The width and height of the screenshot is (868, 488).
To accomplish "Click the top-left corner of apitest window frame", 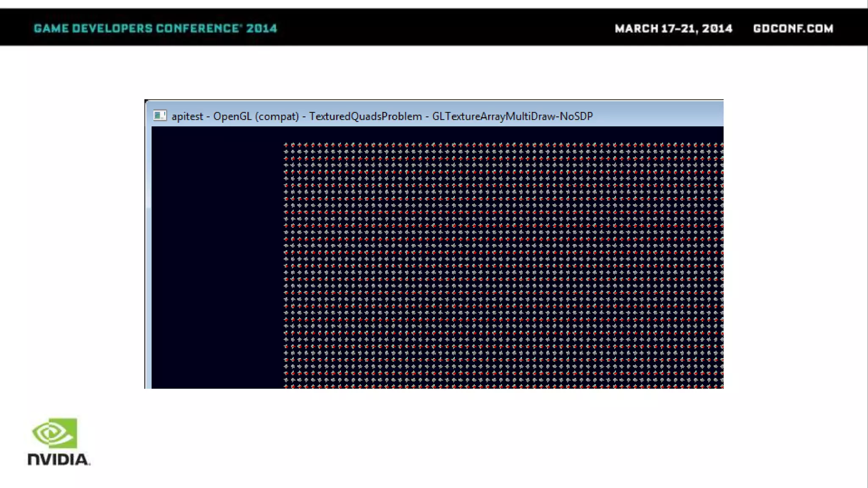I will coord(146,101).
